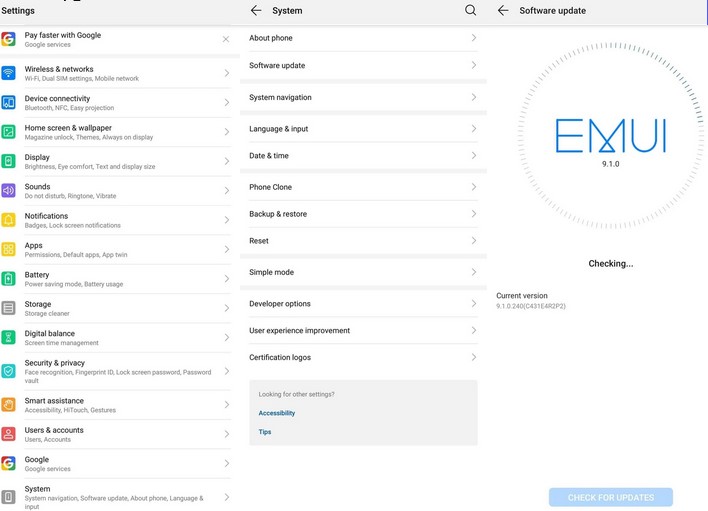708x511 pixels.
Task: Follow the Accessibility link
Action: (276, 413)
